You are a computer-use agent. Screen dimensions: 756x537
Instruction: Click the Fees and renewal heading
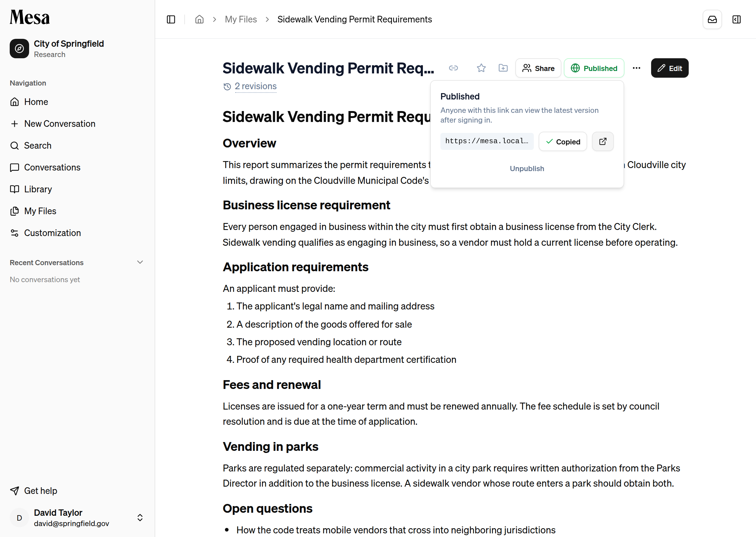pos(272,385)
